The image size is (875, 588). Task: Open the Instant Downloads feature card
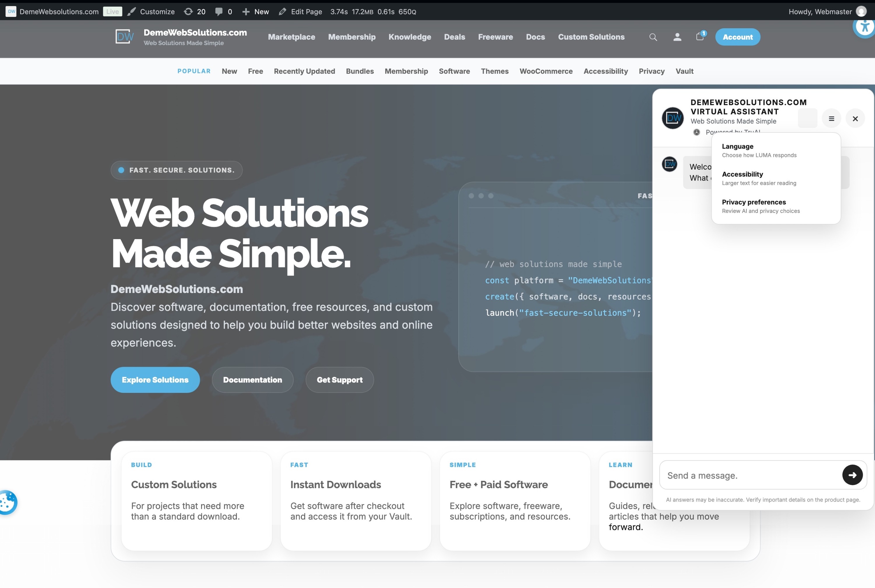(x=356, y=501)
